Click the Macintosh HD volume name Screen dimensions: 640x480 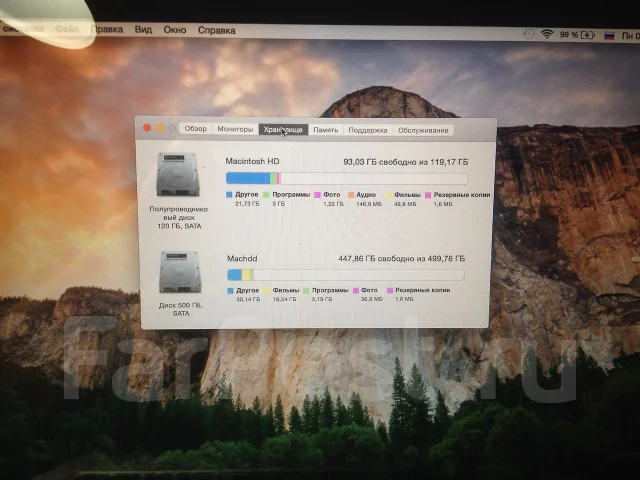252,161
